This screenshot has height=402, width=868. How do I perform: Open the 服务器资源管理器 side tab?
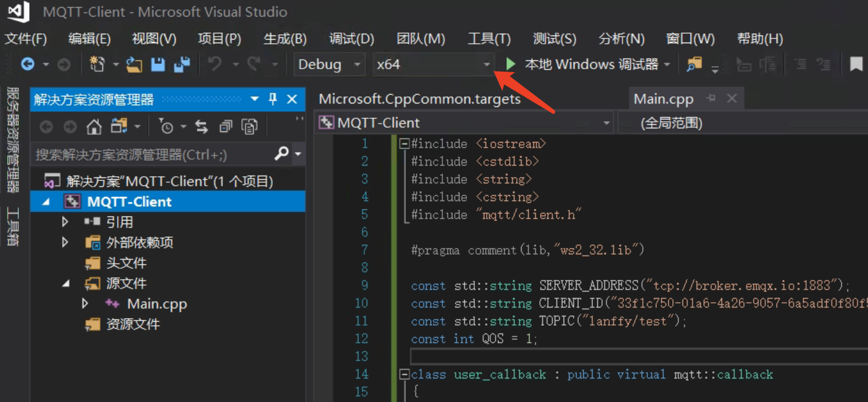tap(13, 140)
